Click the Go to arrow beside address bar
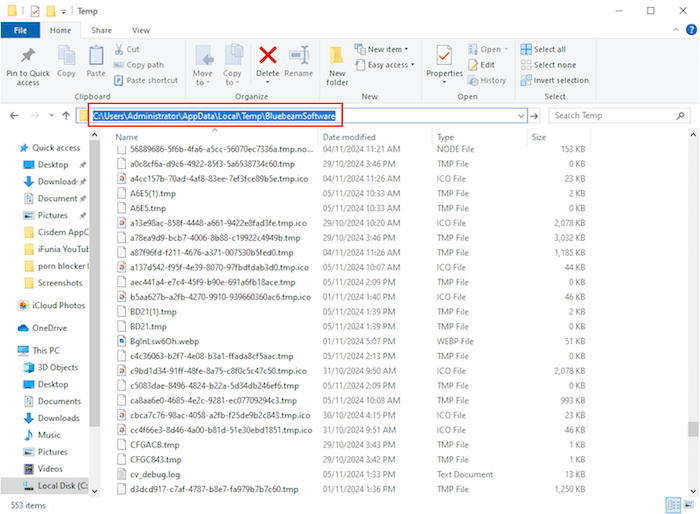700x514 pixels. tap(534, 116)
